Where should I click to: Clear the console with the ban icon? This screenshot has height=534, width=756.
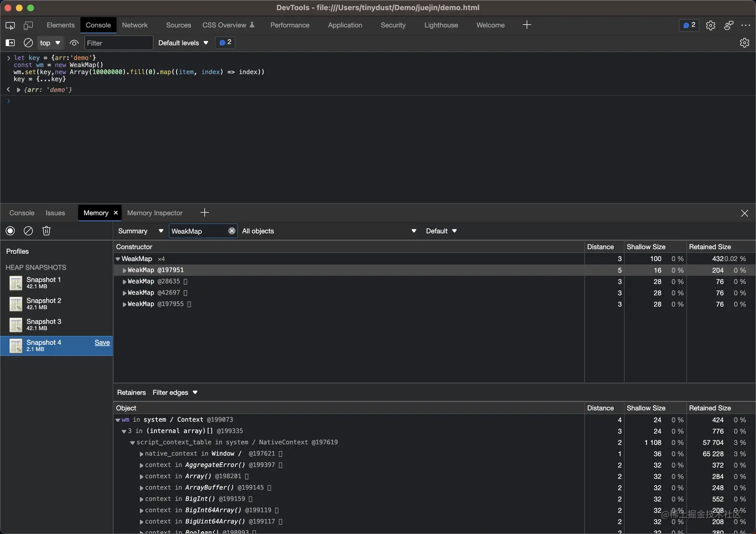tap(28, 43)
